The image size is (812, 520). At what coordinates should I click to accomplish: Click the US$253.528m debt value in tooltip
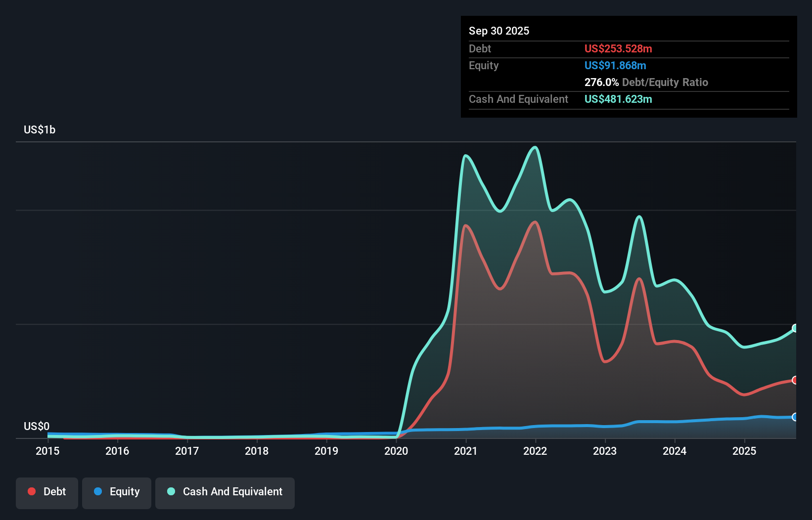618,48
